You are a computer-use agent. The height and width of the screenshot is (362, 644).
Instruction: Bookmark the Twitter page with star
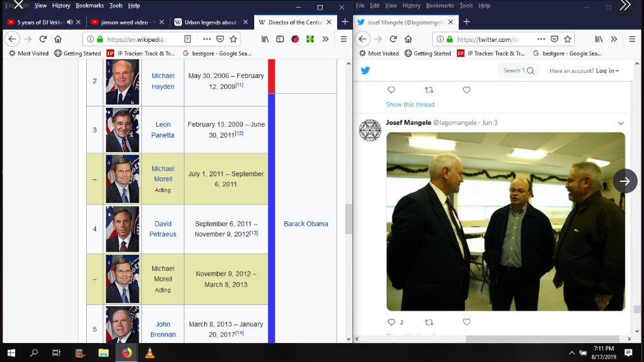point(567,39)
